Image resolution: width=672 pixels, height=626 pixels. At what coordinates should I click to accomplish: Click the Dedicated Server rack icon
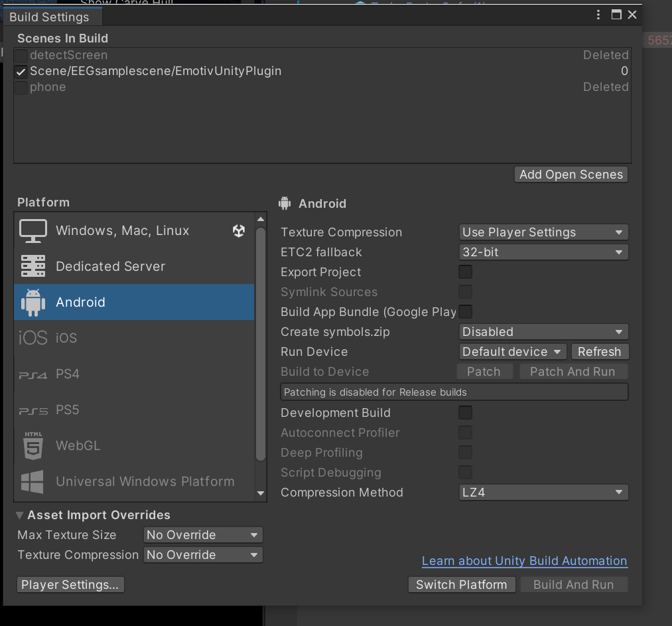33,266
